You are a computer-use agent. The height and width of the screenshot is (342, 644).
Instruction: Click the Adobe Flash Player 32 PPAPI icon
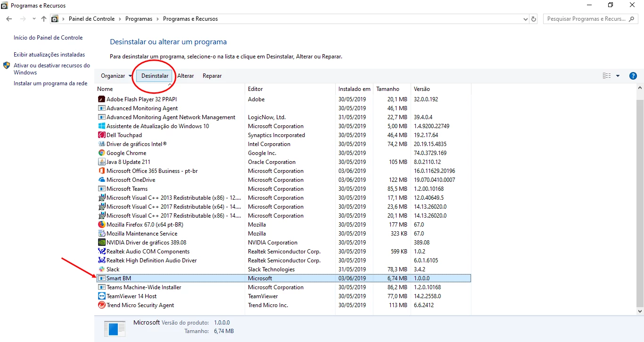(x=101, y=99)
